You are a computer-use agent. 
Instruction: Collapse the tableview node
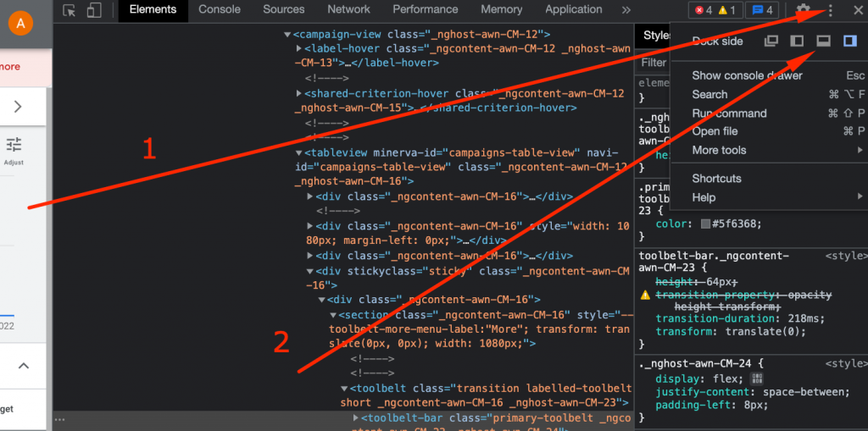point(299,152)
